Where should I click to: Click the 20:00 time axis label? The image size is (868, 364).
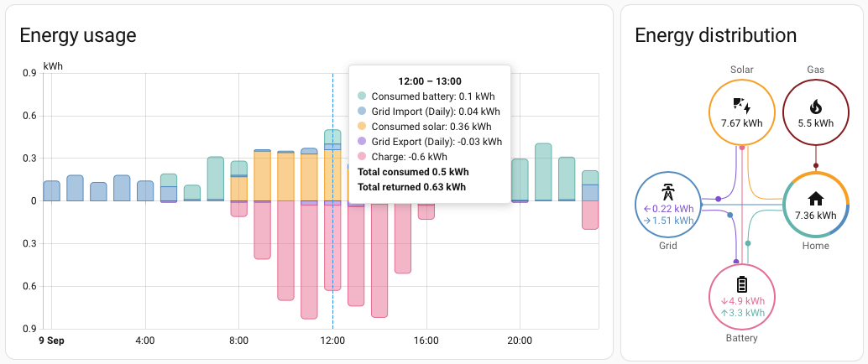coord(520,341)
